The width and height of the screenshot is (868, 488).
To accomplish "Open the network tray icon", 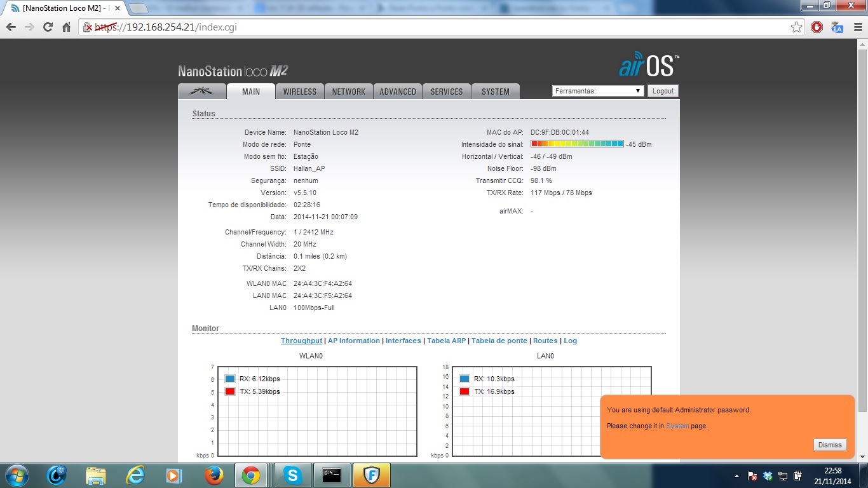I will point(783,476).
